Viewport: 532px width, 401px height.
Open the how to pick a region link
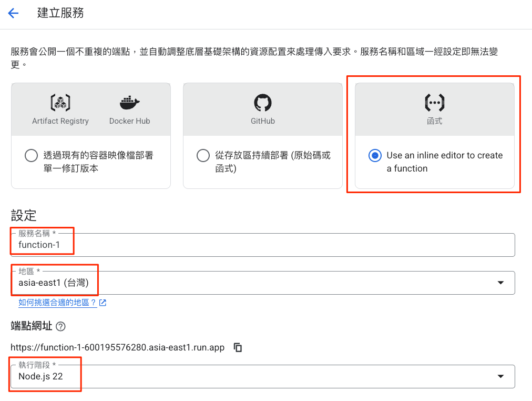pyautogui.click(x=57, y=303)
